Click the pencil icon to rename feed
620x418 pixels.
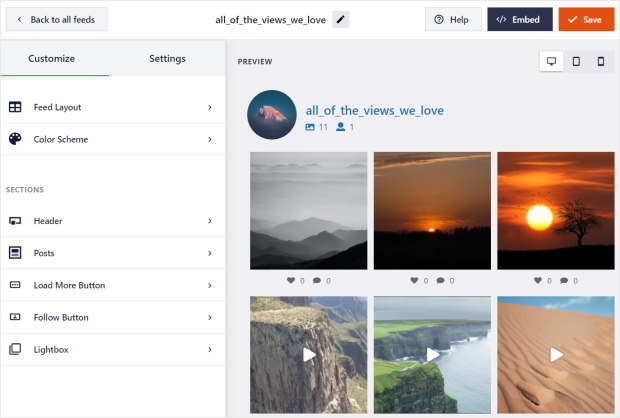(x=340, y=19)
